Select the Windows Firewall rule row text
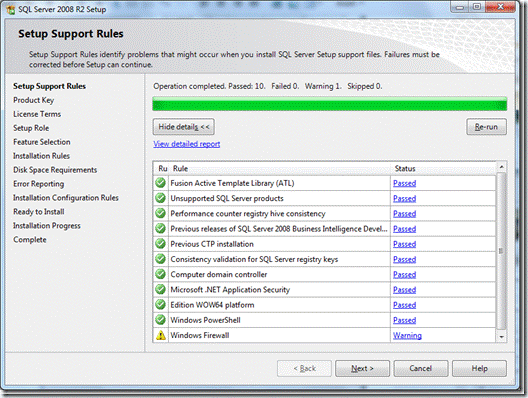Viewport: 528px width, 398px height. (x=200, y=335)
